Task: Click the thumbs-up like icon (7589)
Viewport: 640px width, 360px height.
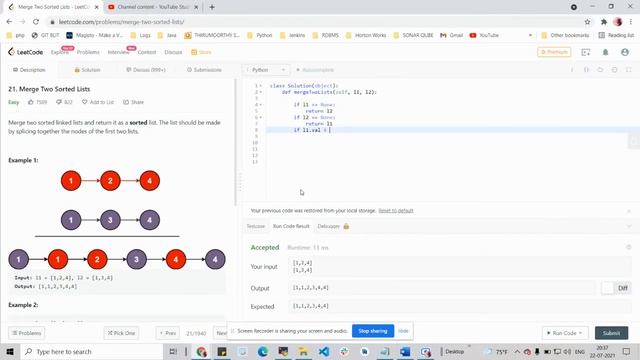Action: click(x=31, y=102)
